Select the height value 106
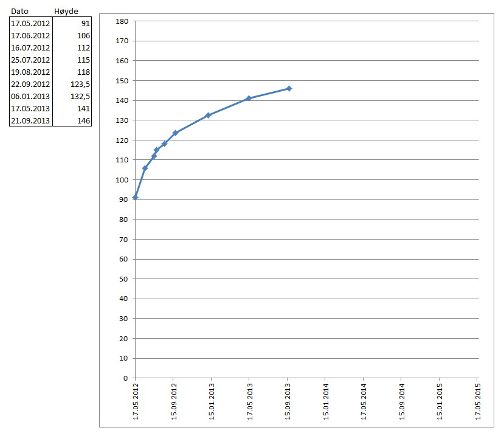Image resolution: width=504 pixels, height=436 pixels. (x=83, y=36)
